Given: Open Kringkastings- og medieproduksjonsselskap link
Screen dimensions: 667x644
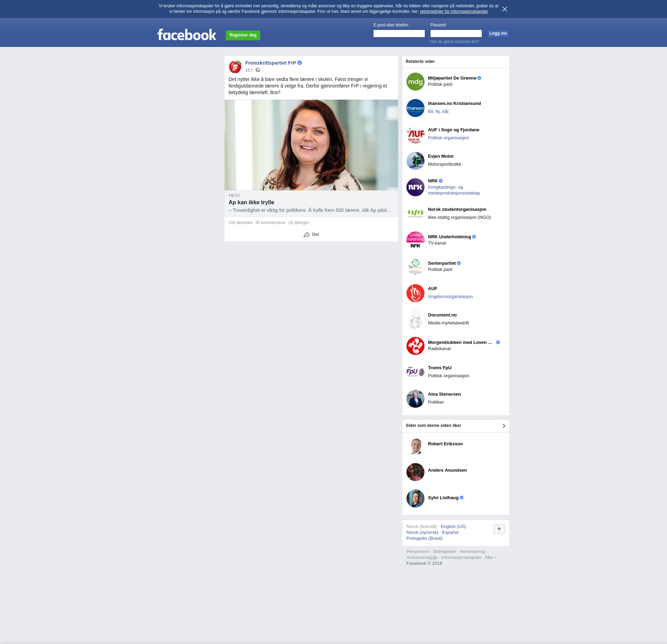Looking at the screenshot, I should click(454, 190).
